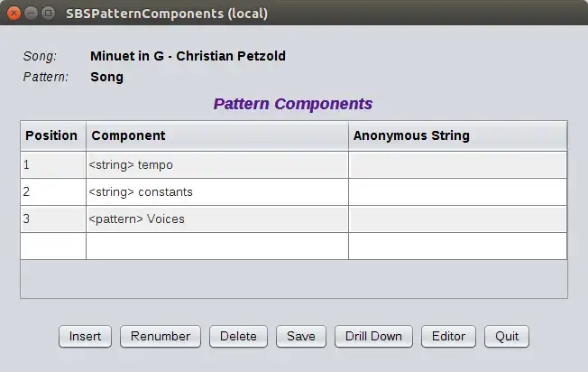Viewport: 588px width, 372px height.
Task: Select position cell of row 2
Action: point(52,192)
